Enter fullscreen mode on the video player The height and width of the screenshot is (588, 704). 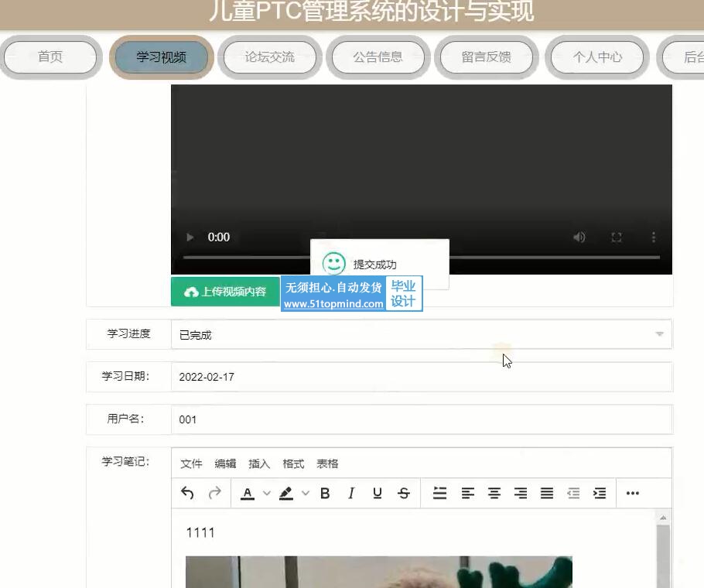[x=617, y=237]
